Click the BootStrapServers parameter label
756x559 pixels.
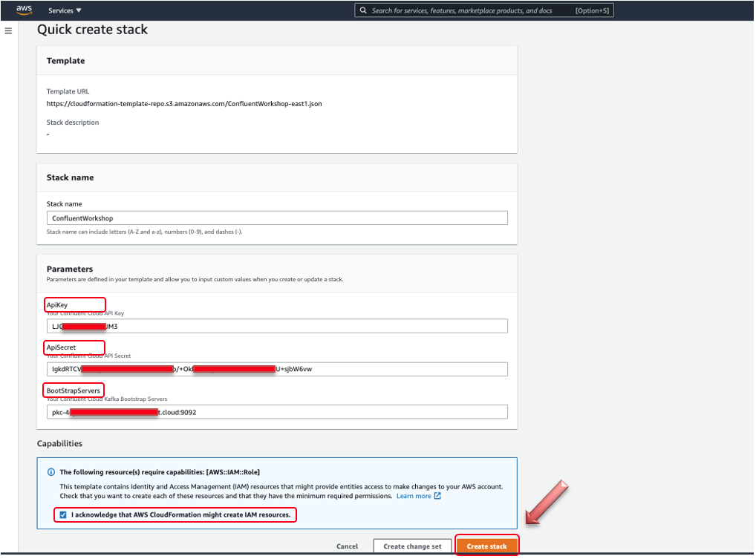[x=74, y=390]
